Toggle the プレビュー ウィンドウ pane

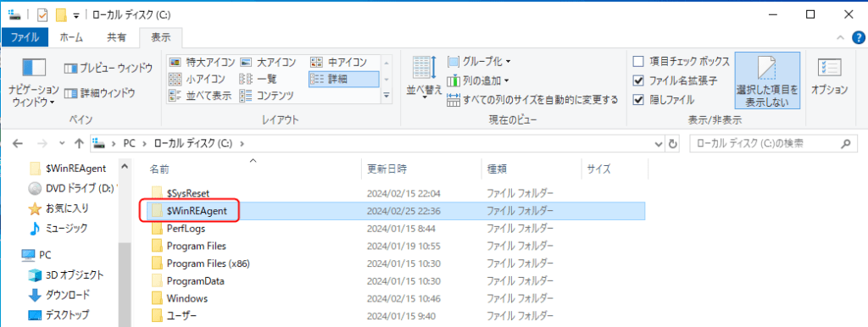pos(108,68)
